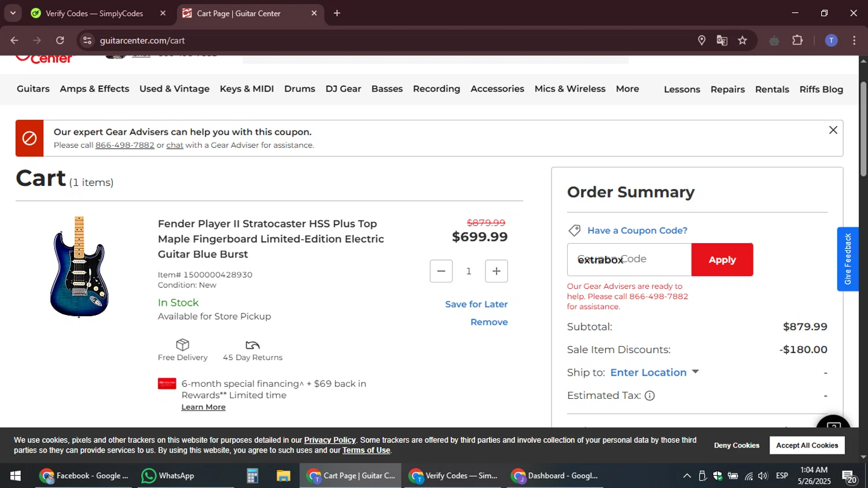Open the Recording menu
Viewport: 868px width, 488px height.
(436, 89)
